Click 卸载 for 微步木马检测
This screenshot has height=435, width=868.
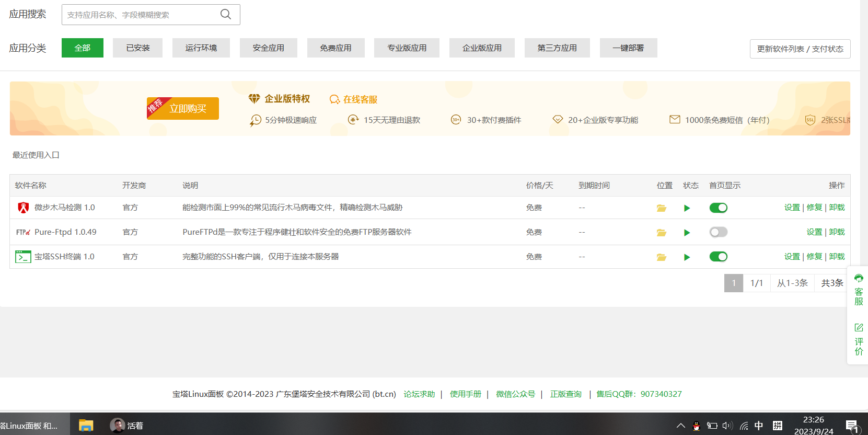[837, 208]
